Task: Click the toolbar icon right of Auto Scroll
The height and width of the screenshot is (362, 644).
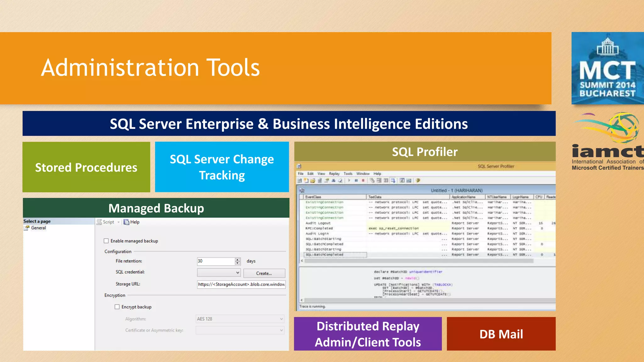Action: [402, 180]
